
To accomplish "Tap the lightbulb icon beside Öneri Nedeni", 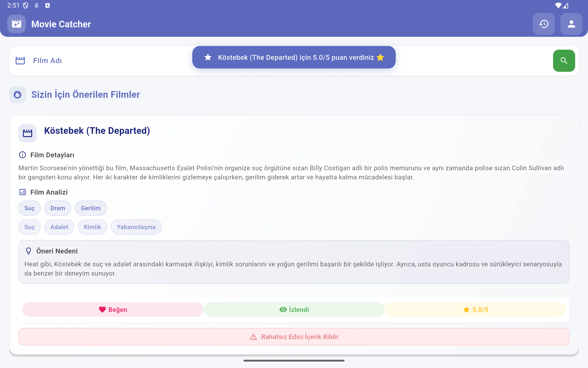I will [x=28, y=251].
